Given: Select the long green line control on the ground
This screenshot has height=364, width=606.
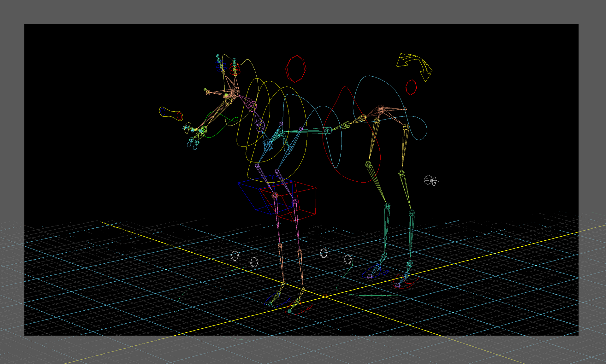Looking at the screenshot, I should (377, 295).
